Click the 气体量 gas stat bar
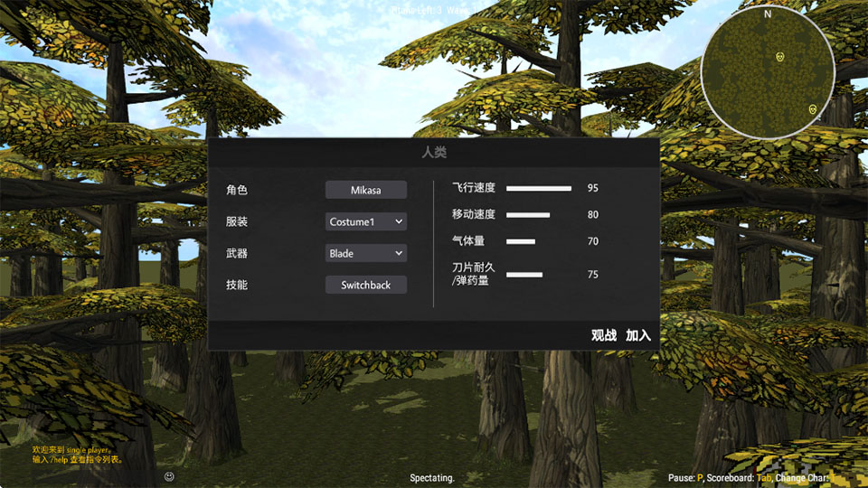The width and height of the screenshot is (868, 488). pos(521,242)
